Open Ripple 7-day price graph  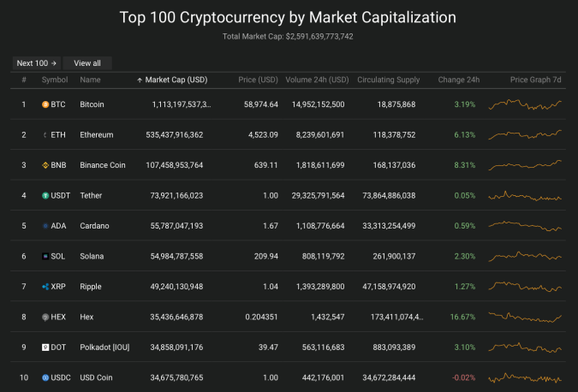coord(525,287)
